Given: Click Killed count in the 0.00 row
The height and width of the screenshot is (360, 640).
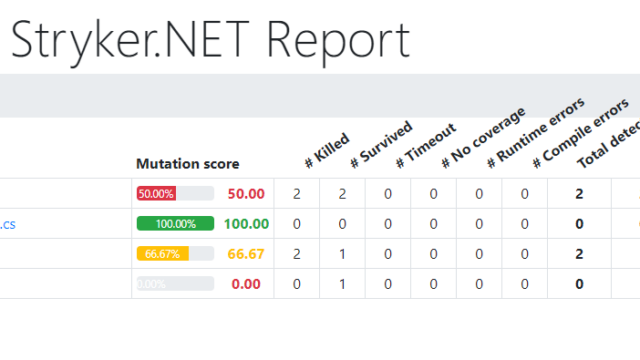Looking at the screenshot, I should (297, 284).
